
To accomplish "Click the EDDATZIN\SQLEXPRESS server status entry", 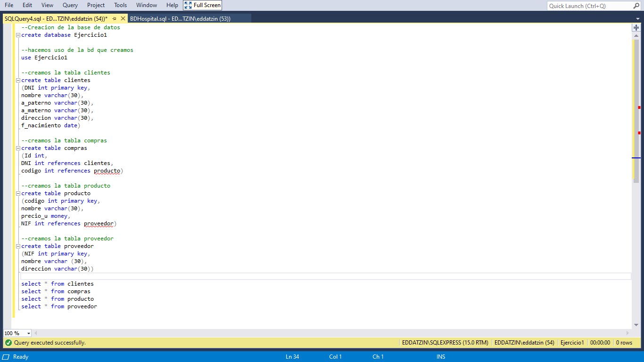I will coord(445,343).
